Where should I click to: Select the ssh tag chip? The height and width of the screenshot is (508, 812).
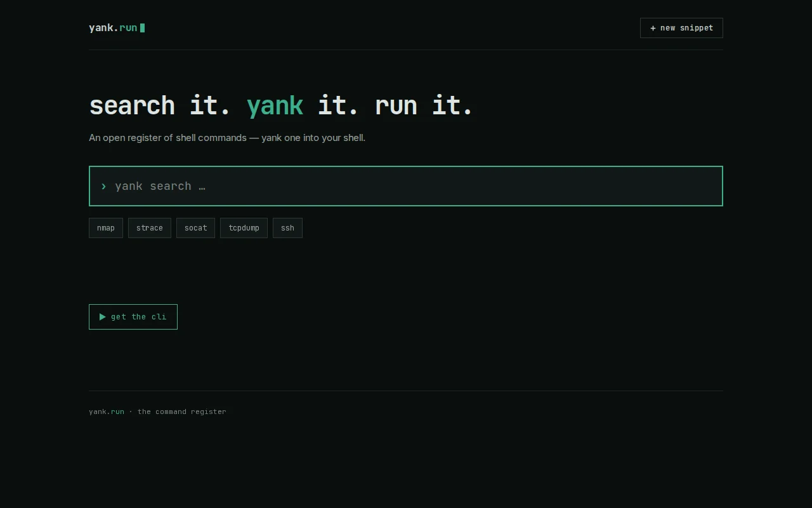287,228
